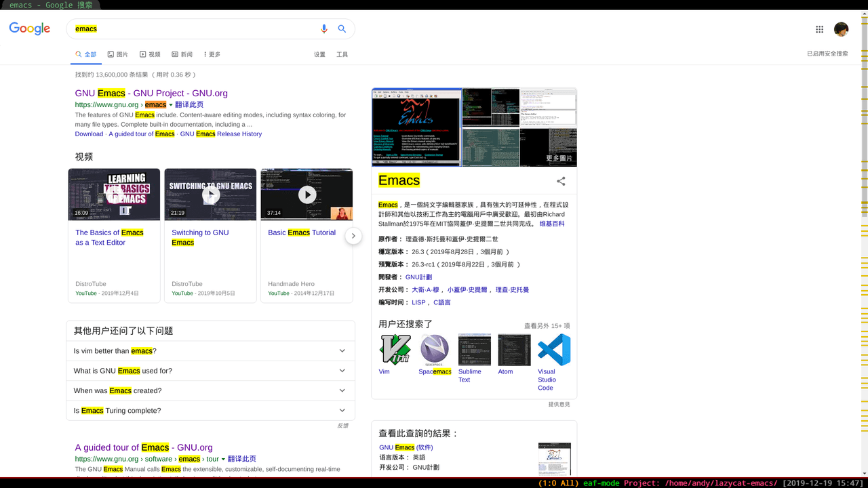Click 提供意見 feedback link under panel
This screenshot has height=488, width=868.
(559, 405)
